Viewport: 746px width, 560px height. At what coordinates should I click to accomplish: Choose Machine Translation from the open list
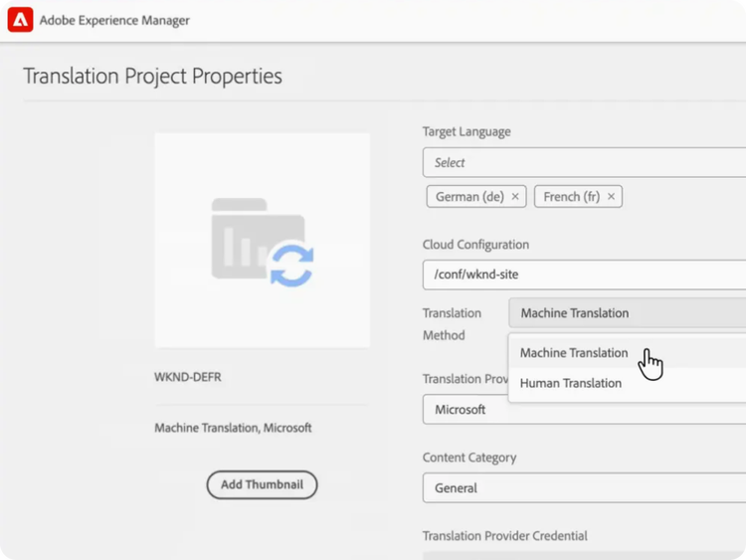pyautogui.click(x=574, y=353)
